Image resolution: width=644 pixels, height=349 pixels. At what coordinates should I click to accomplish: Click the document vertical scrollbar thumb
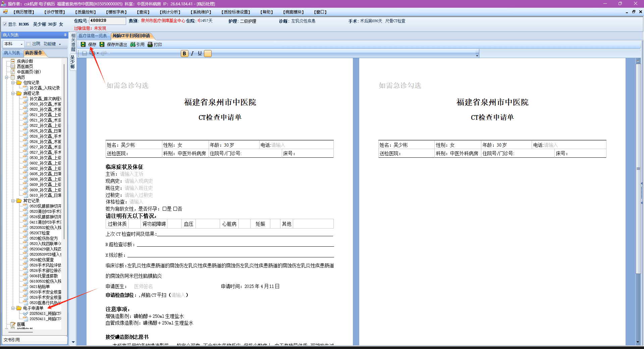click(638, 168)
